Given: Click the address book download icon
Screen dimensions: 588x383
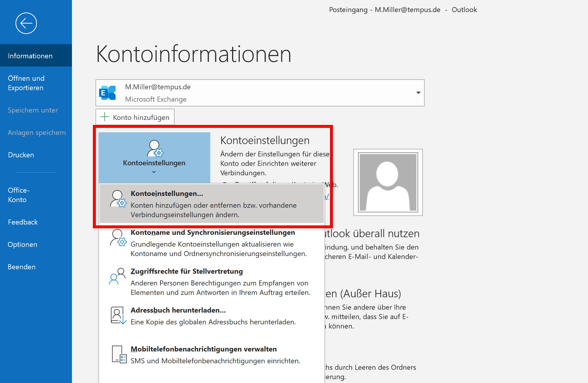Looking at the screenshot, I should click(x=118, y=315).
